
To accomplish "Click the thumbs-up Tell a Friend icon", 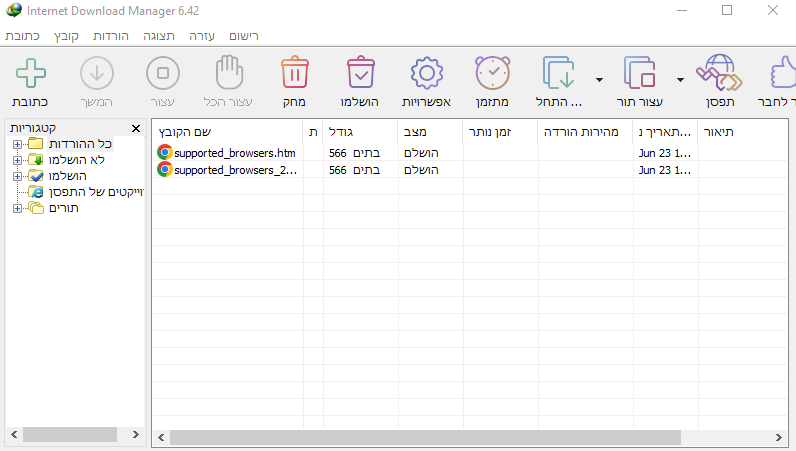I will tap(783, 73).
